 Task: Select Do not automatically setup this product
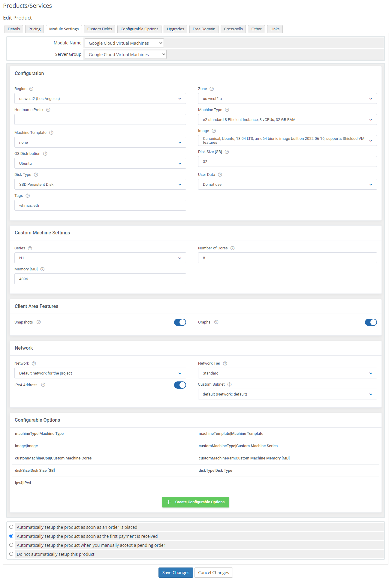coord(11,554)
